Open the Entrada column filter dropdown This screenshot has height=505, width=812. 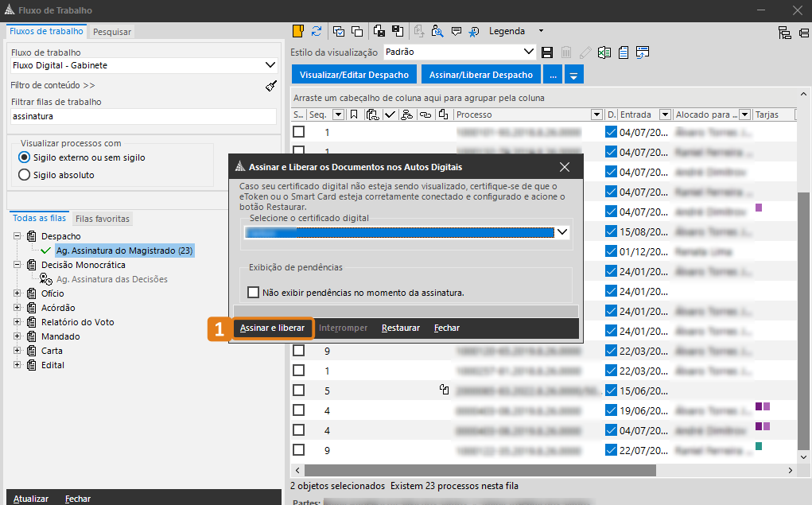pos(665,115)
